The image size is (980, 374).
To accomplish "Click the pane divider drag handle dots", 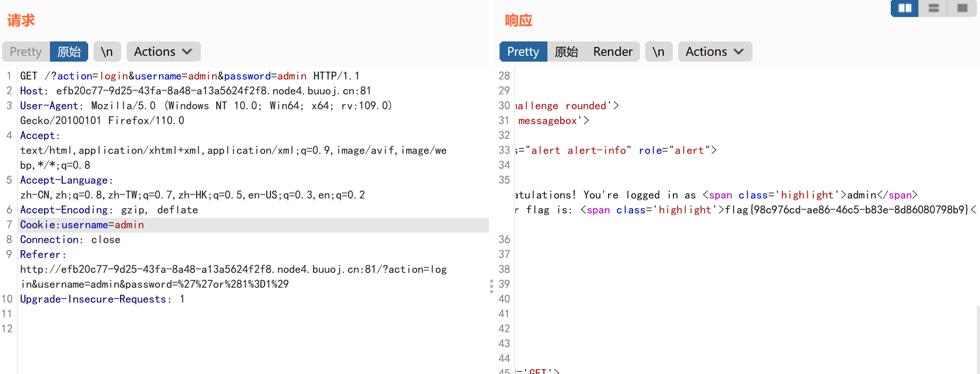I will (492, 286).
